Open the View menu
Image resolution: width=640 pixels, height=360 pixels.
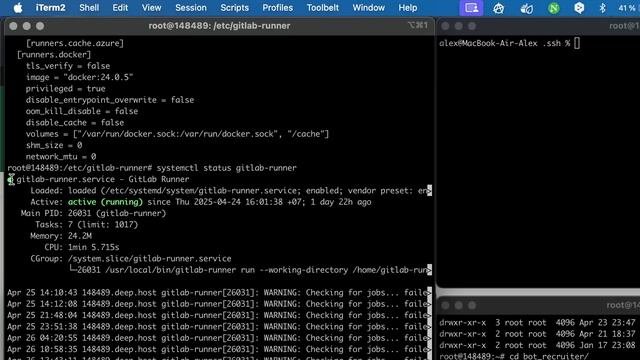(151, 8)
